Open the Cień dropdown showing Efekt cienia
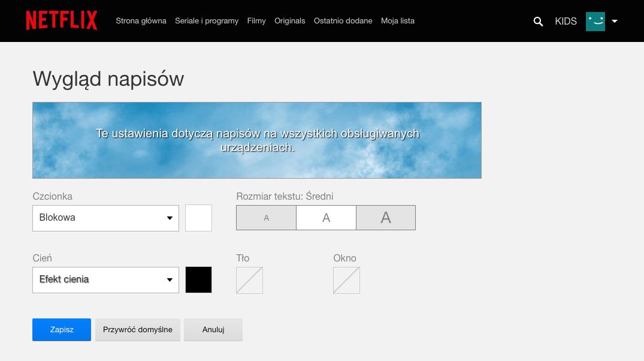Viewport: 644px width, 361px height. click(x=105, y=280)
